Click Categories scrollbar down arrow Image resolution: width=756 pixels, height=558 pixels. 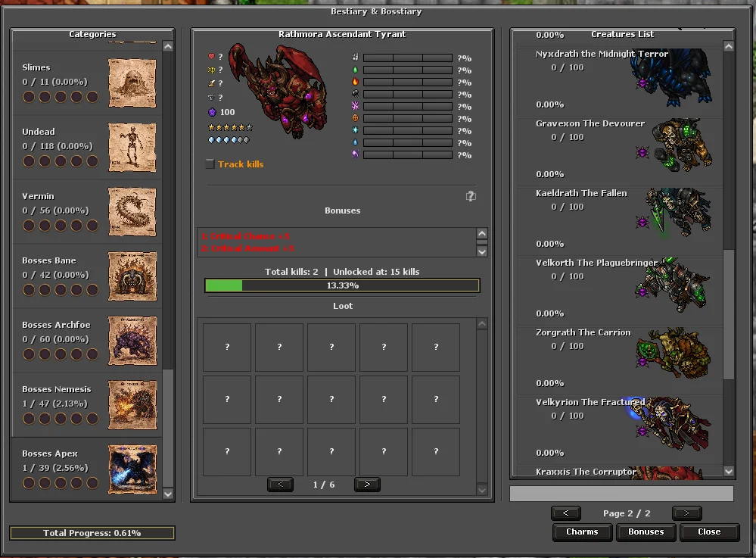168,494
